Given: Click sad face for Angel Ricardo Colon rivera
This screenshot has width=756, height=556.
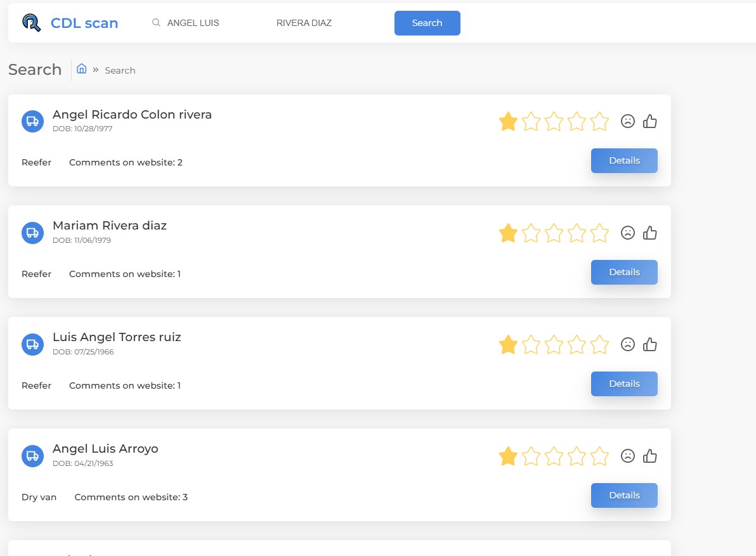Looking at the screenshot, I should click(x=628, y=121).
